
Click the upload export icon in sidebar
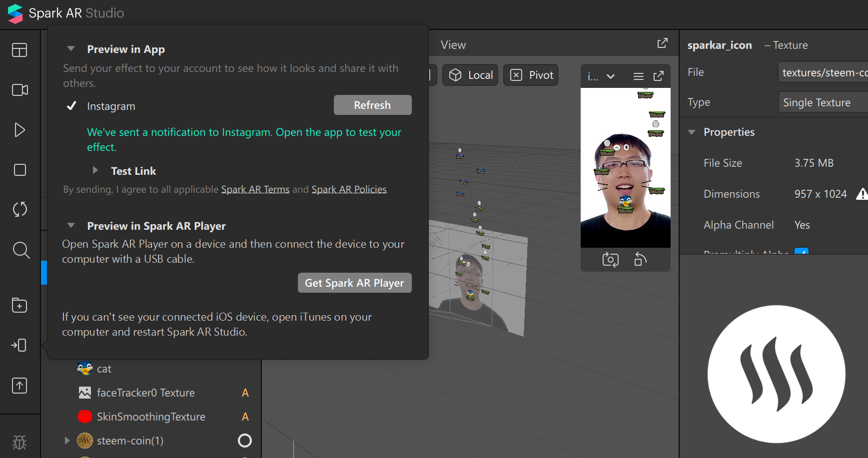(19, 386)
